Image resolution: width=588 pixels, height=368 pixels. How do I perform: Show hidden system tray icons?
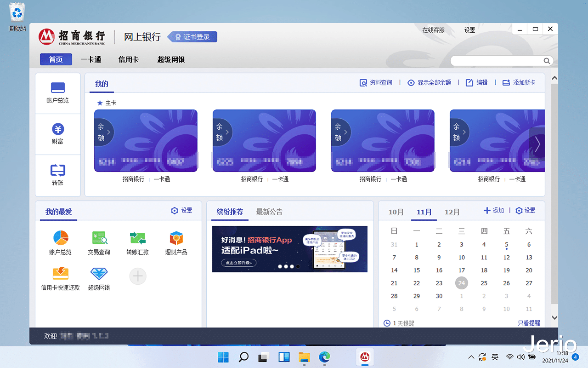pos(471,357)
